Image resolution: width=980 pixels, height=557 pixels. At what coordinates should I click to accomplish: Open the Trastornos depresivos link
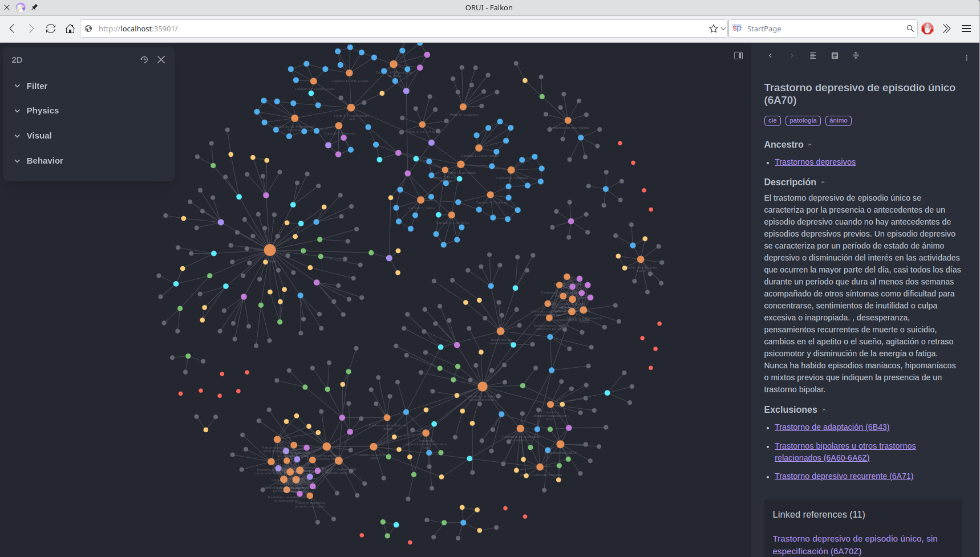pos(815,162)
